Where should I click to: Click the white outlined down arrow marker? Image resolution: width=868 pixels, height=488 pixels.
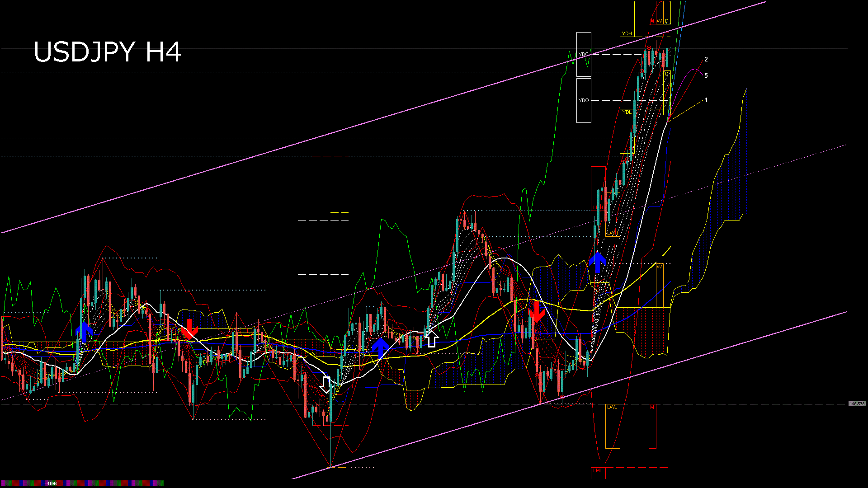click(325, 385)
